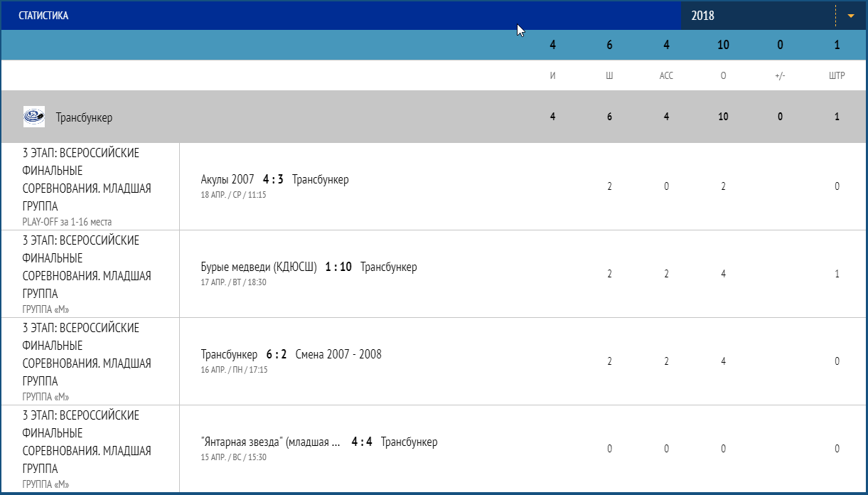This screenshot has height=495, width=868.
Task: Click the tournament name in the Акулы 2007 row
Action: (x=87, y=180)
